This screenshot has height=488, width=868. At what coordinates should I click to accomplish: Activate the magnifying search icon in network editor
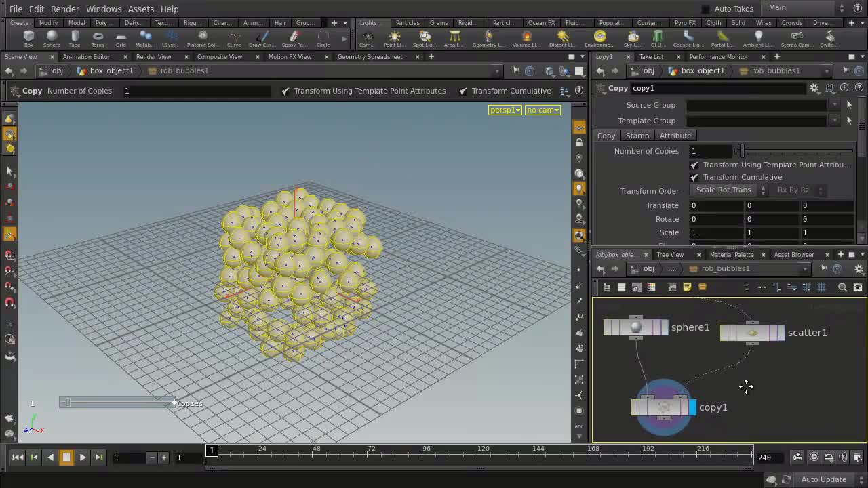tap(842, 287)
